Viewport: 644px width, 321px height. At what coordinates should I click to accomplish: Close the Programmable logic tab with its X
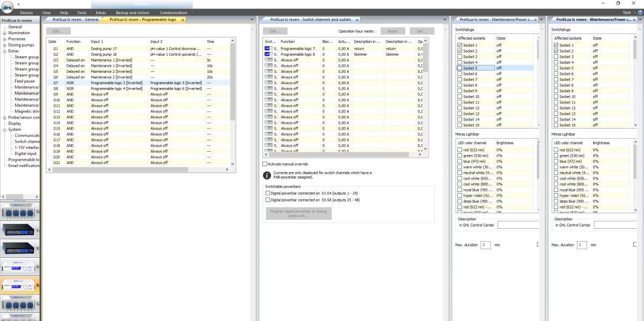(182, 19)
